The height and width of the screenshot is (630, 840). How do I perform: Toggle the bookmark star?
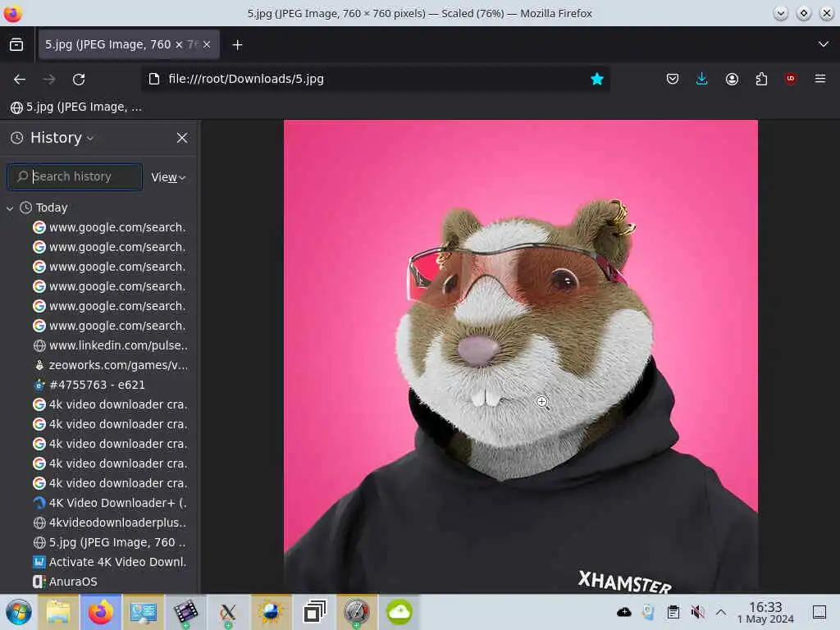tap(597, 79)
